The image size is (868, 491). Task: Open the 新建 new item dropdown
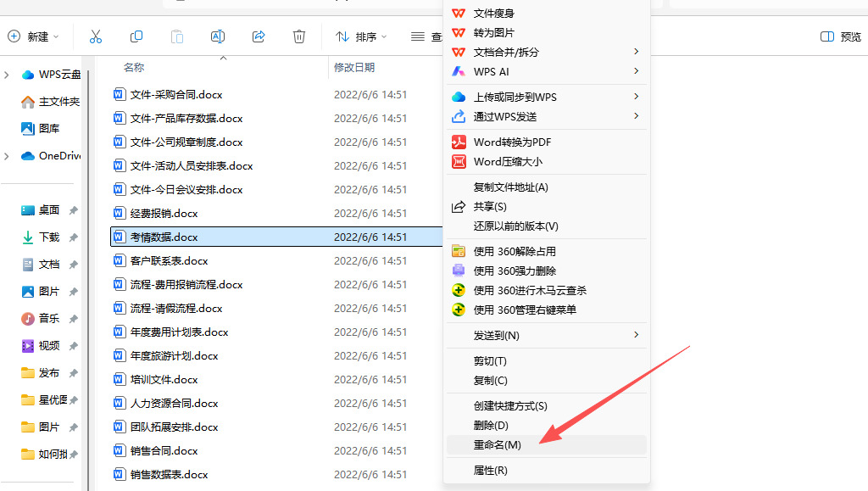point(33,36)
